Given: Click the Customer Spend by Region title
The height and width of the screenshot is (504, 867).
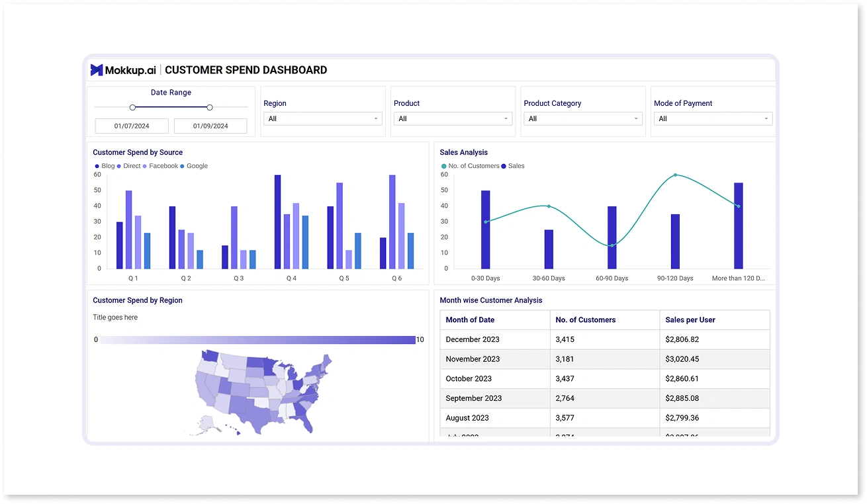Looking at the screenshot, I should (x=138, y=300).
